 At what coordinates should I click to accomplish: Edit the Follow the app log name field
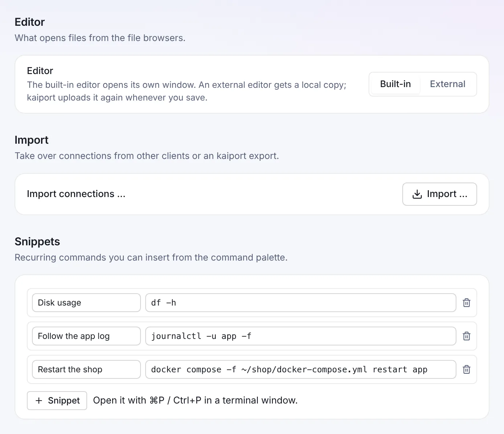86,336
